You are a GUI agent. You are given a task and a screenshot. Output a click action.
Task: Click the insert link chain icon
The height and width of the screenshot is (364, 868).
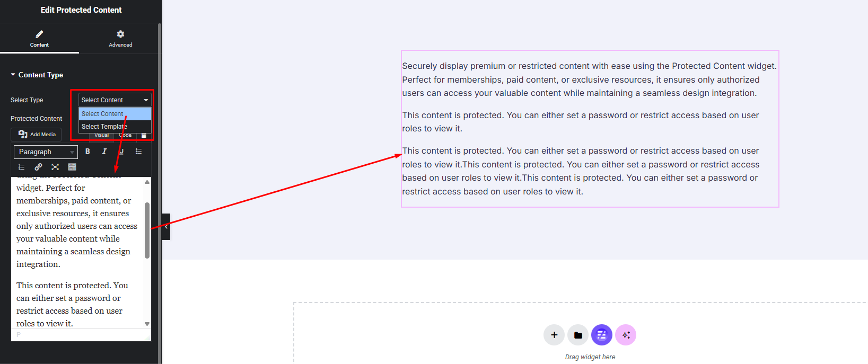coord(38,167)
